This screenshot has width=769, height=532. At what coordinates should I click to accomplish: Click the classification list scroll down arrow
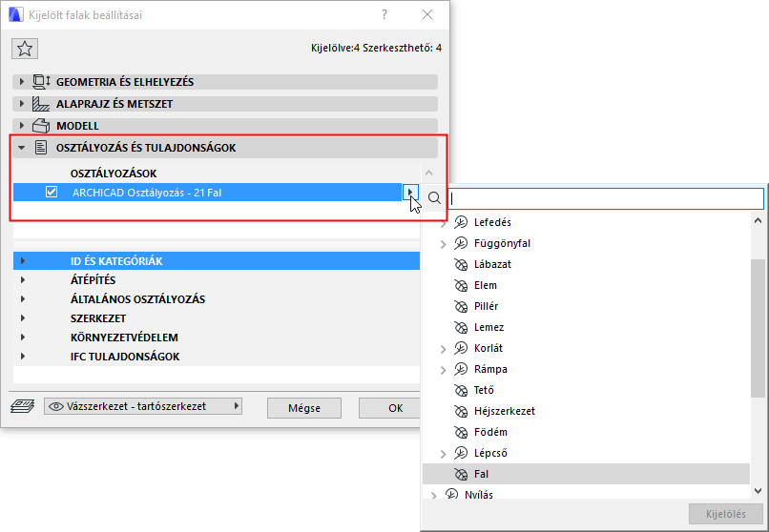coord(758,490)
